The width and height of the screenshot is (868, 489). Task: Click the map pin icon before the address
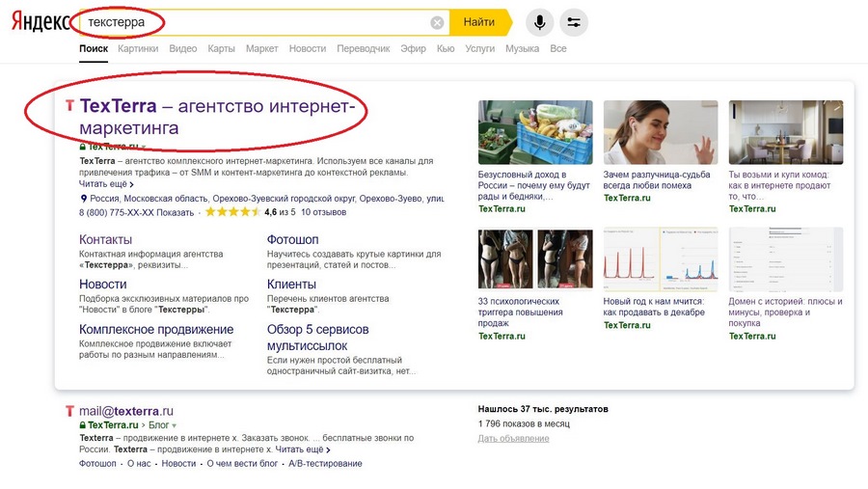coord(84,198)
